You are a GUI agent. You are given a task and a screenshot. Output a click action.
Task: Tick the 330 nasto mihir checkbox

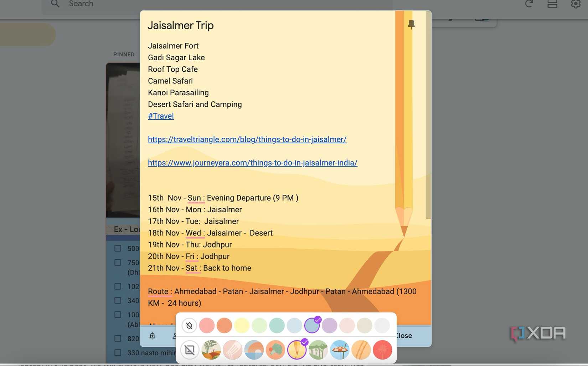118,352
